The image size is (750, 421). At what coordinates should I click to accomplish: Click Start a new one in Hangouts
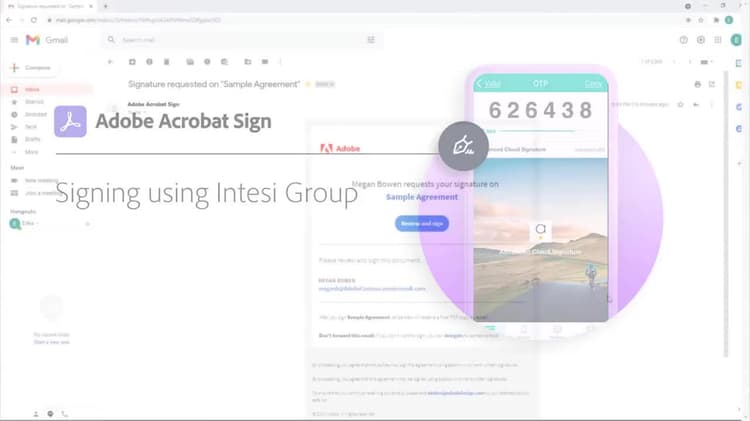pyautogui.click(x=51, y=342)
